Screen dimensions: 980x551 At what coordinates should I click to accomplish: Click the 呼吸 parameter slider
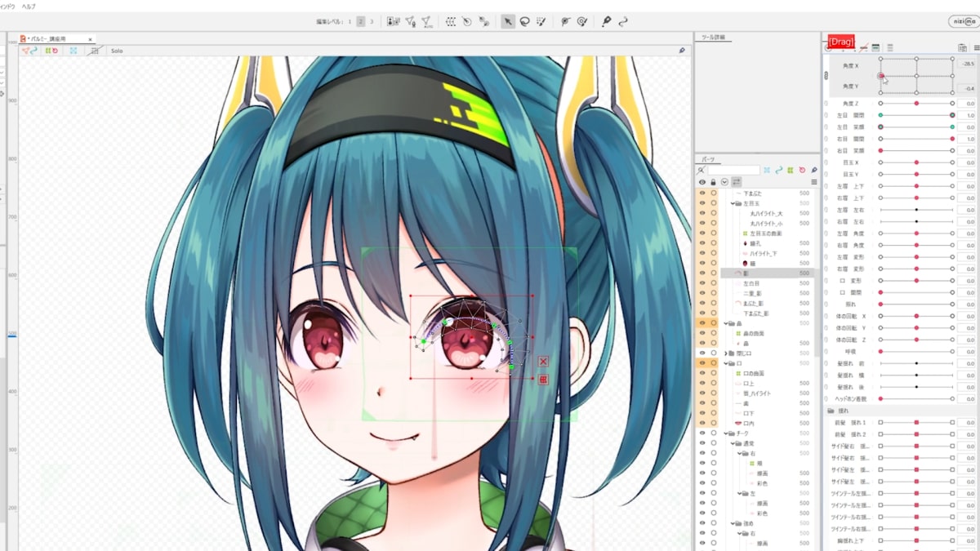point(916,351)
